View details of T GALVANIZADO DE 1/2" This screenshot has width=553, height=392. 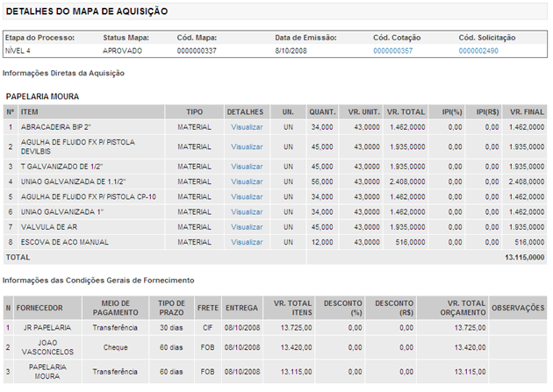[247, 166]
